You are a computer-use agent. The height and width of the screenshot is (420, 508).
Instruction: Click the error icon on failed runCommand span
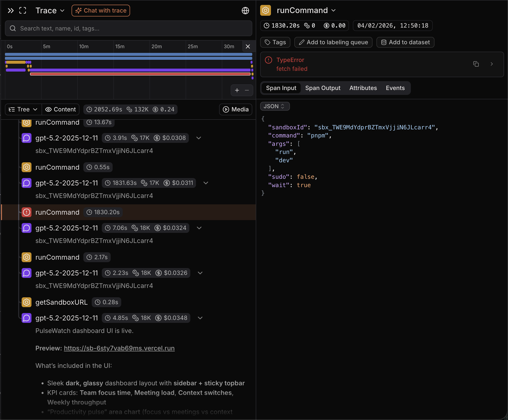26,212
